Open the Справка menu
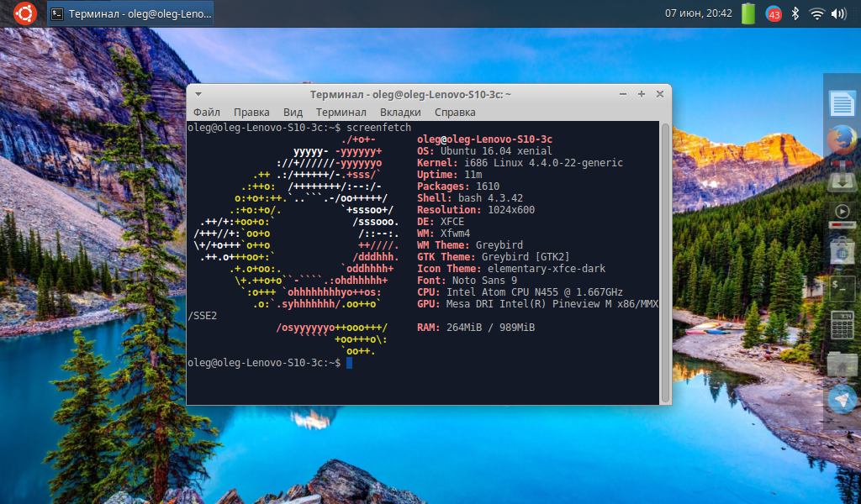This screenshot has height=504, width=861. [455, 113]
